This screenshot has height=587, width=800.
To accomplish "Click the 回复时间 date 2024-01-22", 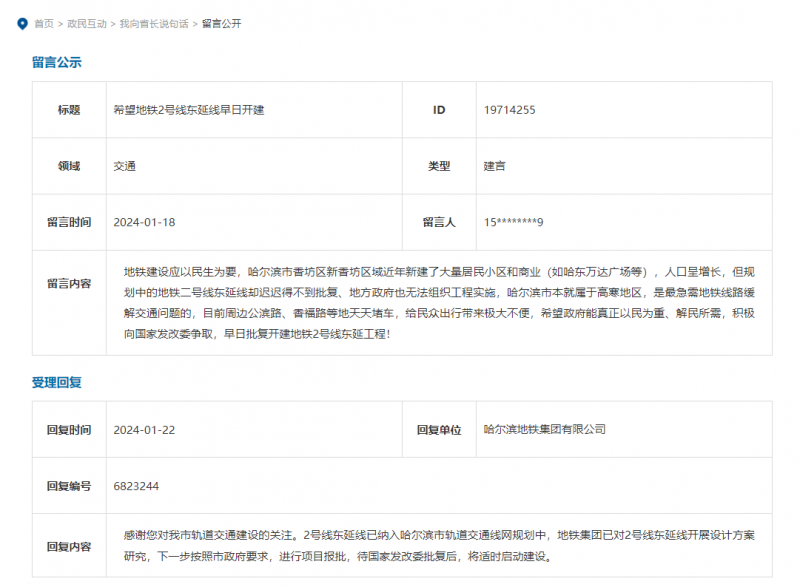I will point(144,429).
